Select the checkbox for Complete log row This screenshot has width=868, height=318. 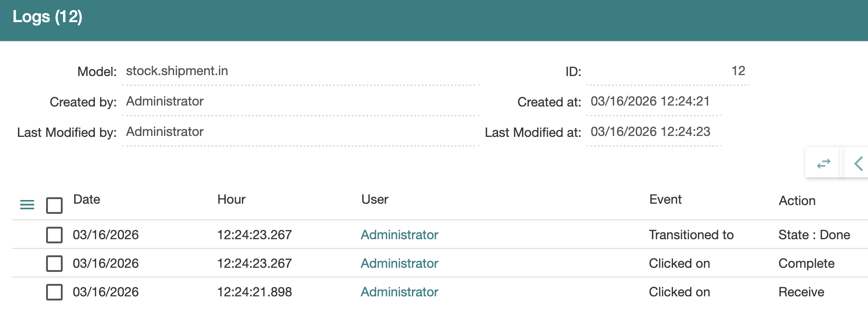click(54, 264)
